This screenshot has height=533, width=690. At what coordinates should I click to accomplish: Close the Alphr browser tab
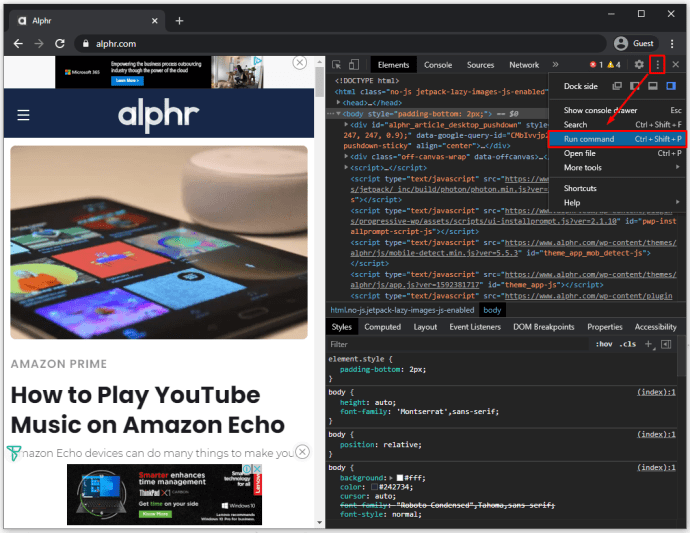coord(154,21)
